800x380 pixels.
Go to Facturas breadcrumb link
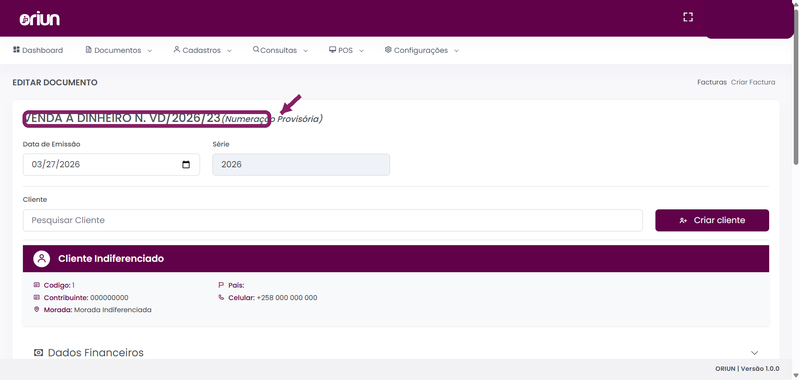(x=712, y=82)
